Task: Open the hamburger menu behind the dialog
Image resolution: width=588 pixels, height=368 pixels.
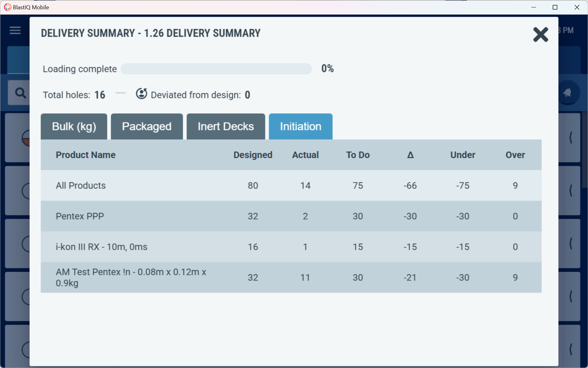Action: pos(15,30)
